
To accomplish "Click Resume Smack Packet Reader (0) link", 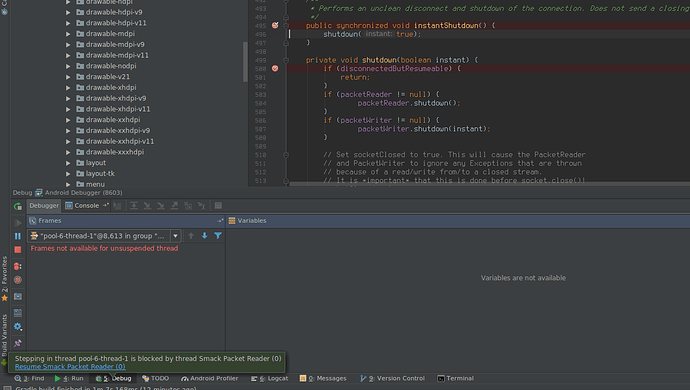I will pos(70,367).
